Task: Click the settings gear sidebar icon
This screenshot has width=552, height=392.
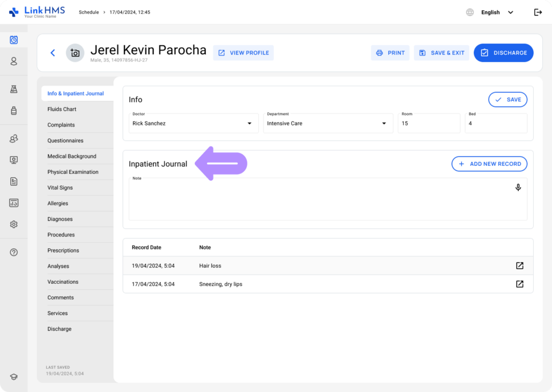Action: pyautogui.click(x=14, y=225)
